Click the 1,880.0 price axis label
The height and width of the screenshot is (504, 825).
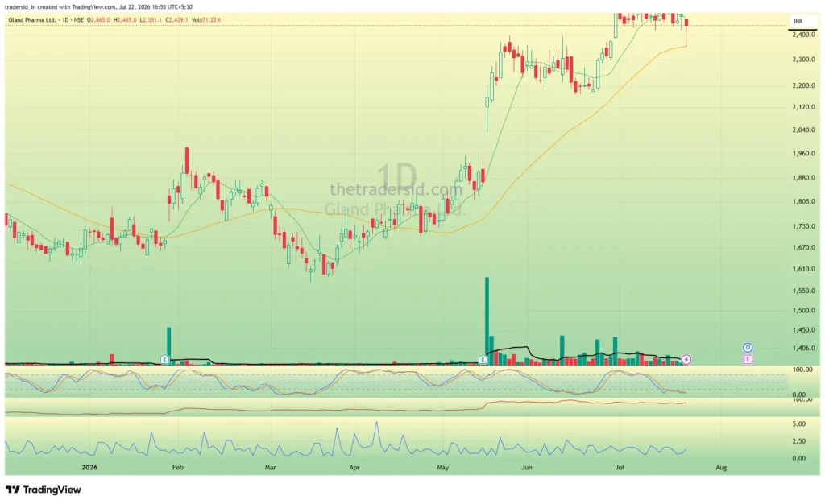pos(803,178)
